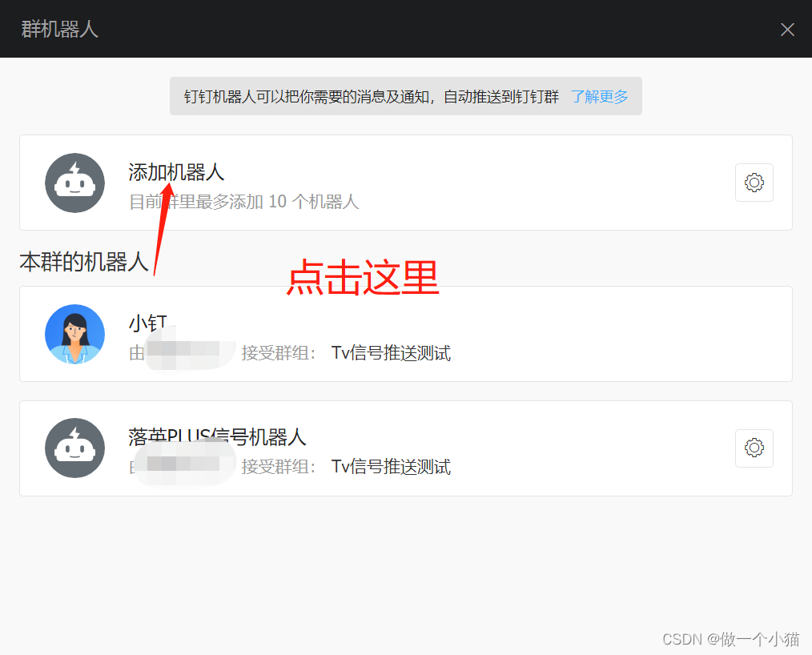Click the 本群的机器人 section heading
812x655 pixels.
pyautogui.click(x=84, y=262)
